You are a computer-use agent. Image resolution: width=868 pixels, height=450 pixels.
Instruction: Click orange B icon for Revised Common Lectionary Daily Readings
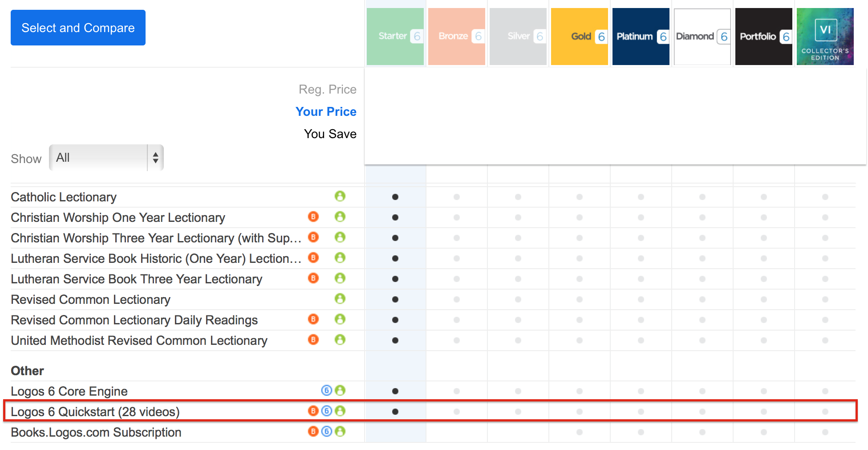point(313,319)
